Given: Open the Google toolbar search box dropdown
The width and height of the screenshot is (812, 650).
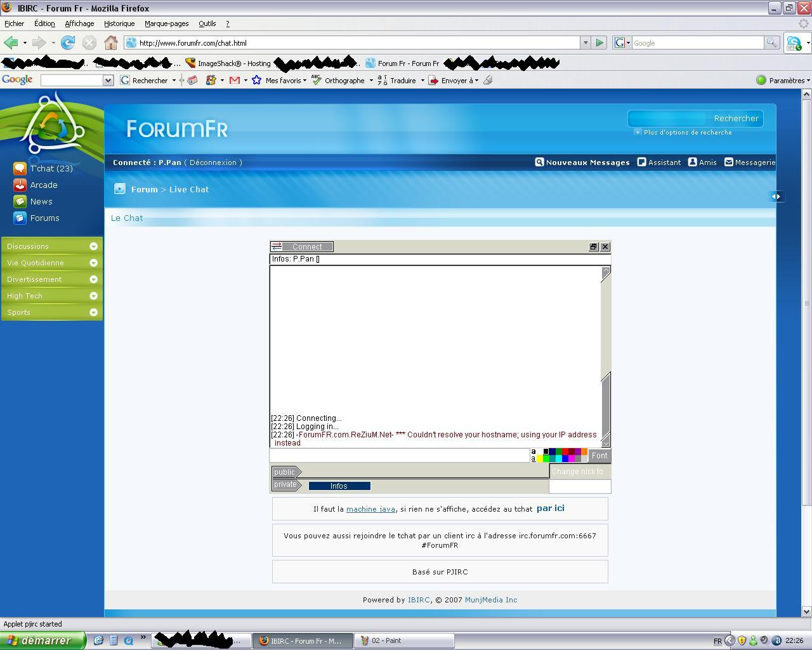Looking at the screenshot, I should (x=108, y=80).
